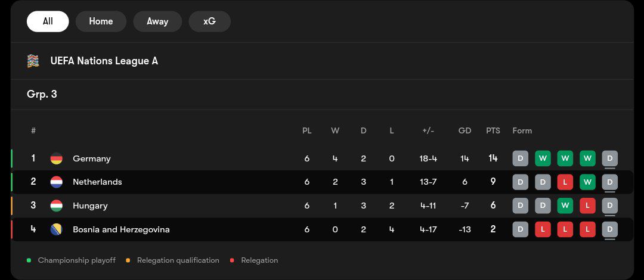Viewport: 644px width, 280px height.
Task: Select the All standings tab
Action: (48, 21)
